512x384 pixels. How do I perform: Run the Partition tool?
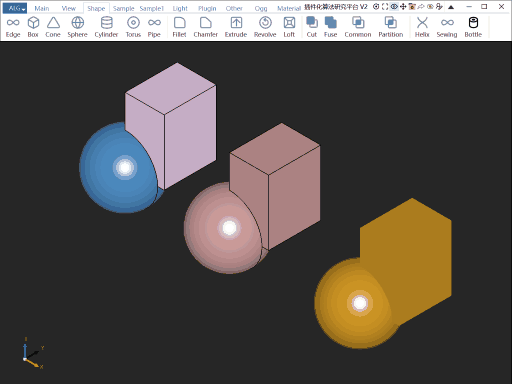391,27
